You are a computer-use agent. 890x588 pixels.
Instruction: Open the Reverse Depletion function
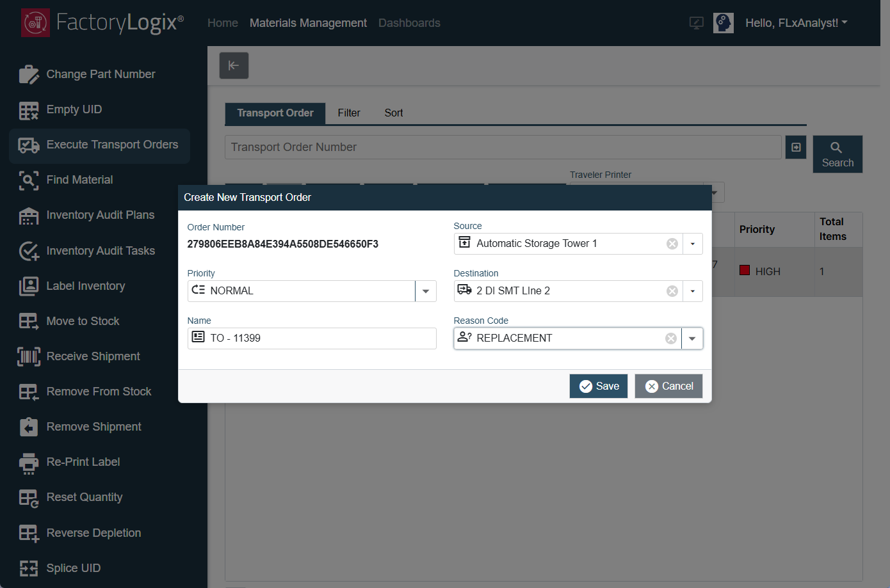pyautogui.click(x=29, y=532)
